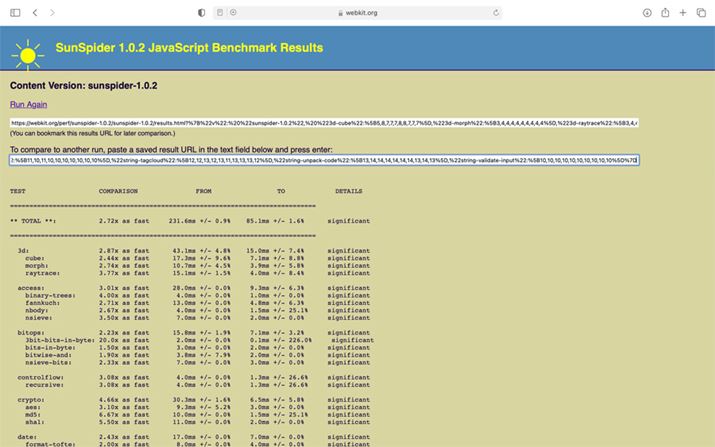The height and width of the screenshot is (447, 715).
Task: Click the bookmark this results URL note
Action: [x=93, y=133]
